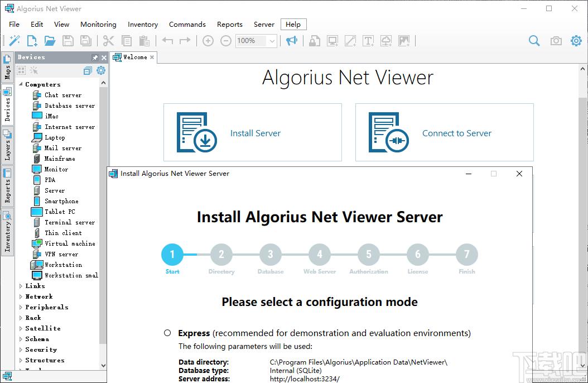Image resolution: width=588 pixels, height=383 pixels.
Task: Open the Commands menu
Action: [187, 25]
